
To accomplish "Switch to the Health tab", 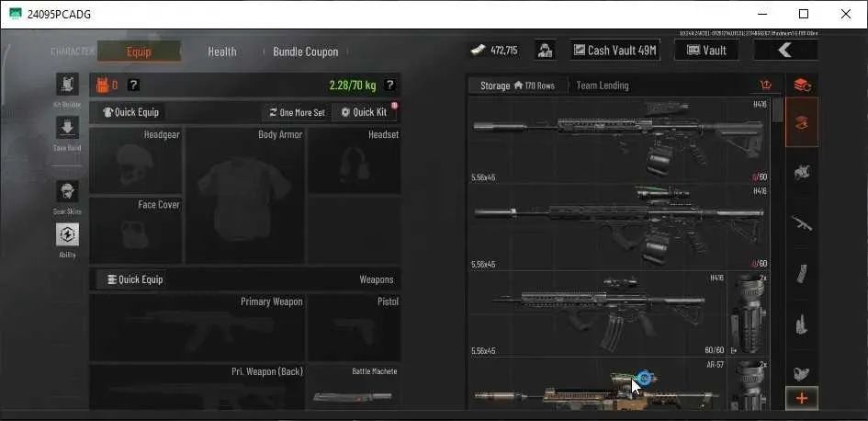I will tap(222, 51).
